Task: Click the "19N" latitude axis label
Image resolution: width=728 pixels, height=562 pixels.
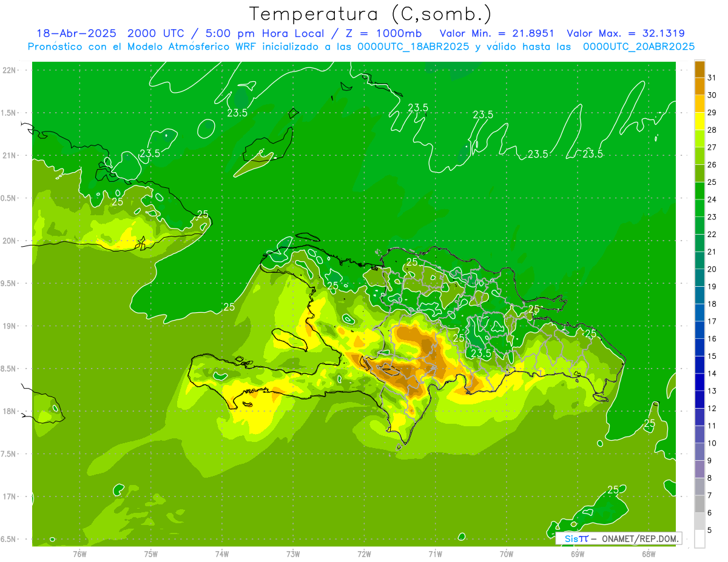Action: (x=10, y=326)
